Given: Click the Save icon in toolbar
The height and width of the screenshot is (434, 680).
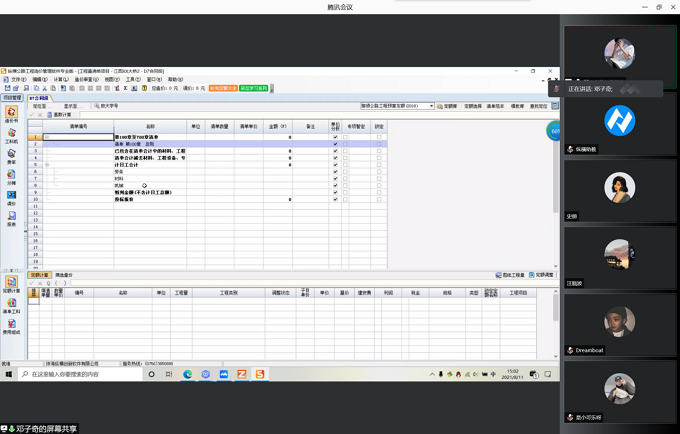Looking at the screenshot, I should (7, 88).
